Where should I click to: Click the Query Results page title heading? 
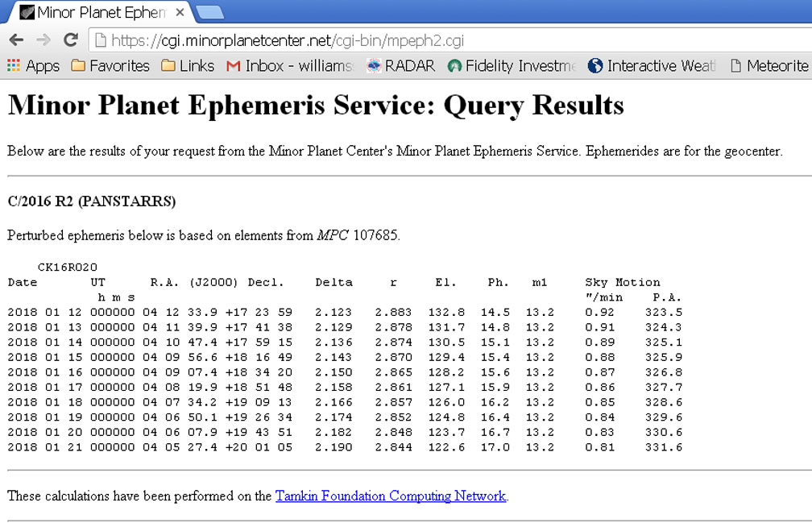(316, 106)
